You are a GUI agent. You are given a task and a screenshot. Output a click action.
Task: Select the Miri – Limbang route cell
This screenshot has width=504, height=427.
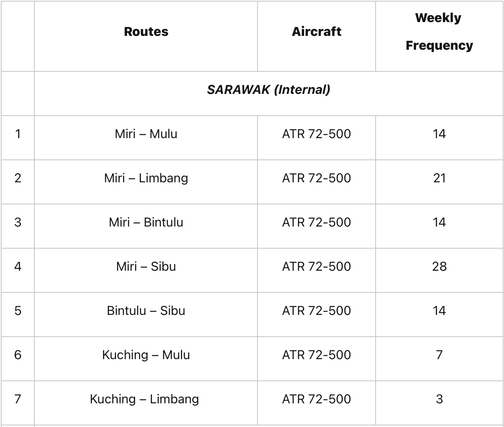pos(146,178)
